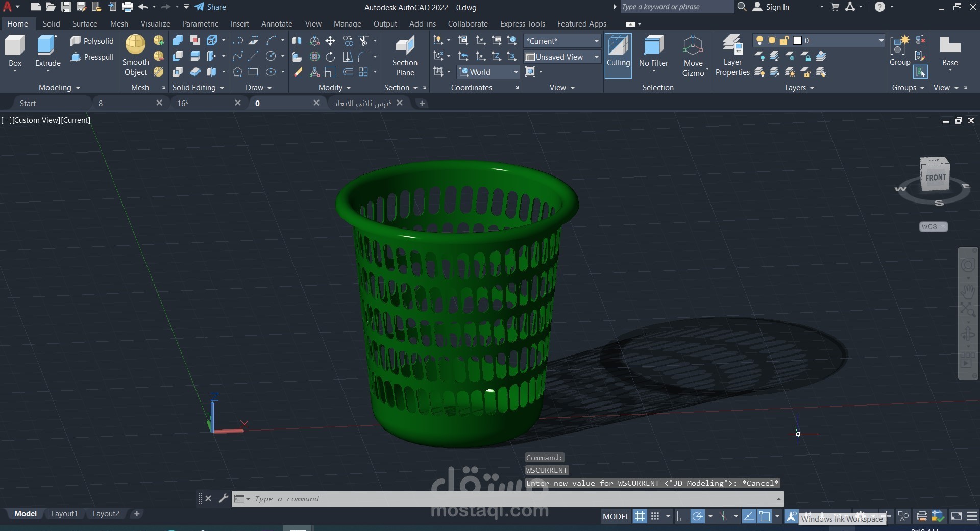Select the Polygon draw tool
Viewport: 980px width, 531px height.
237,72
